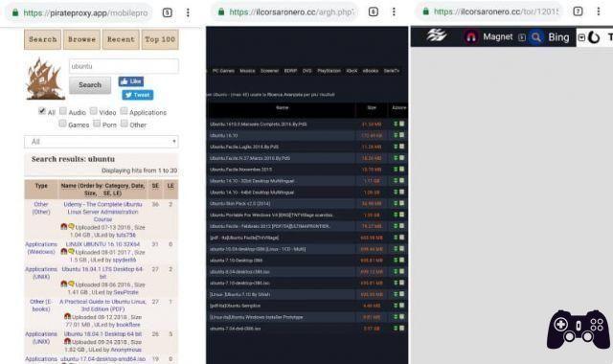The width and height of the screenshot is (613, 364).
Task: Click the Magnet label in torrent page toolbar
Action: click(498, 37)
